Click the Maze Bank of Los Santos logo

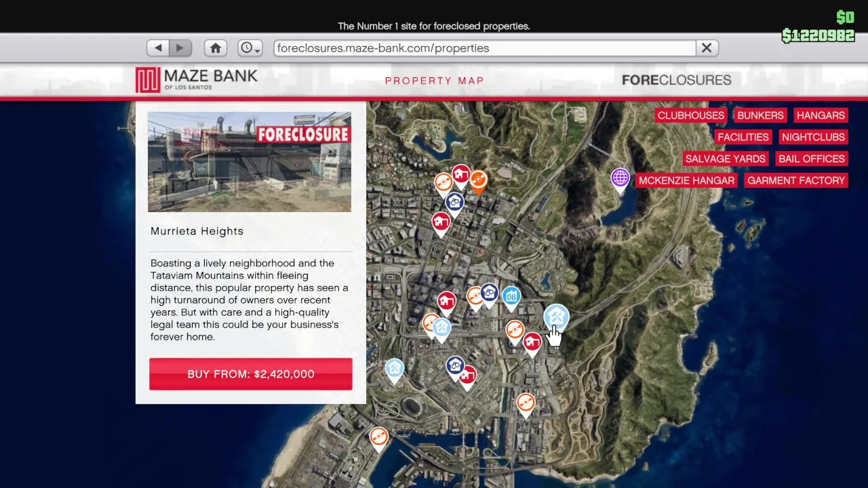tap(197, 80)
